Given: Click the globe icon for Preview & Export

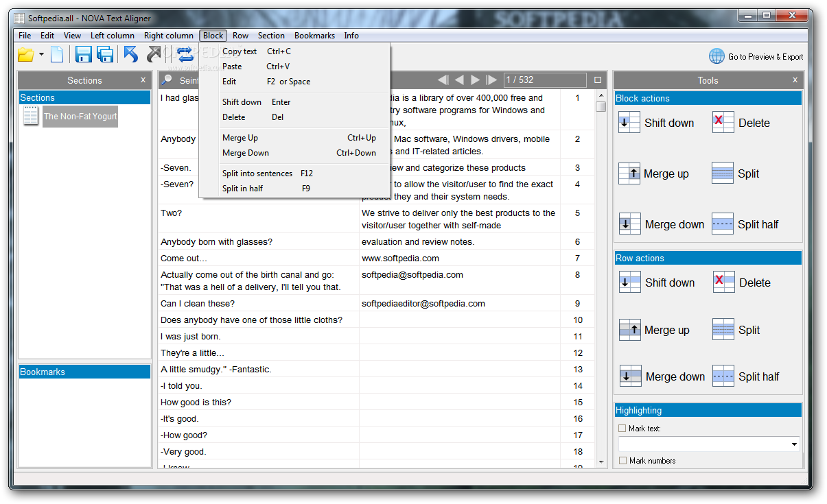Looking at the screenshot, I should click(717, 56).
